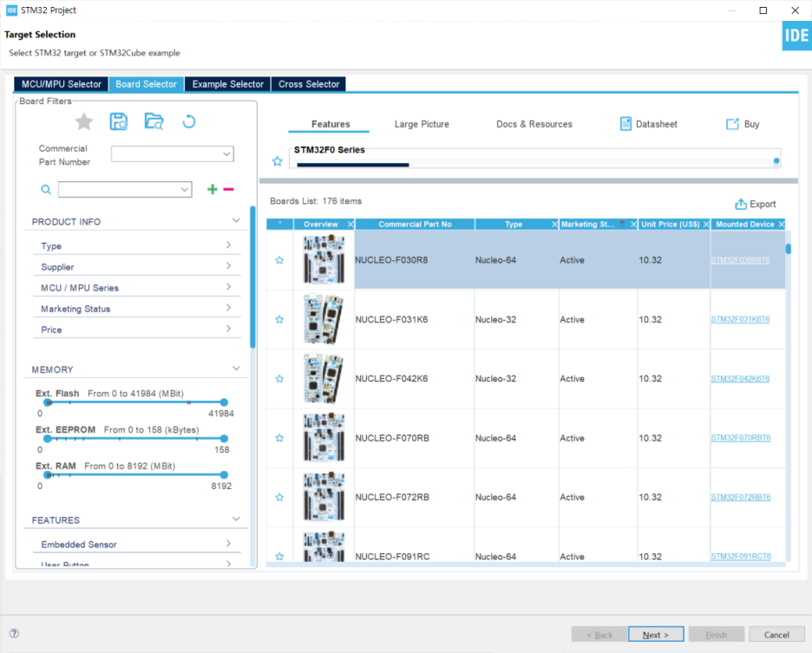
Task: Open the STM32F072RBT6 mounted device link
Action: 741,497
